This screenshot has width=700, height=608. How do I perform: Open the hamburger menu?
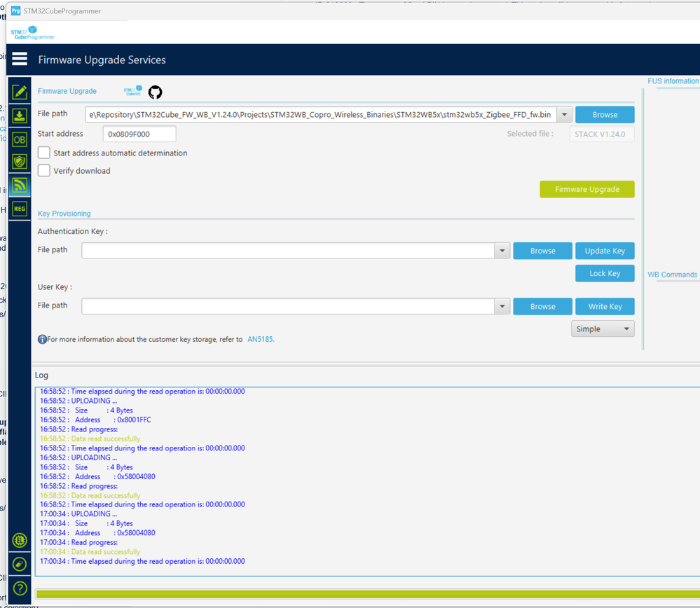click(x=20, y=59)
